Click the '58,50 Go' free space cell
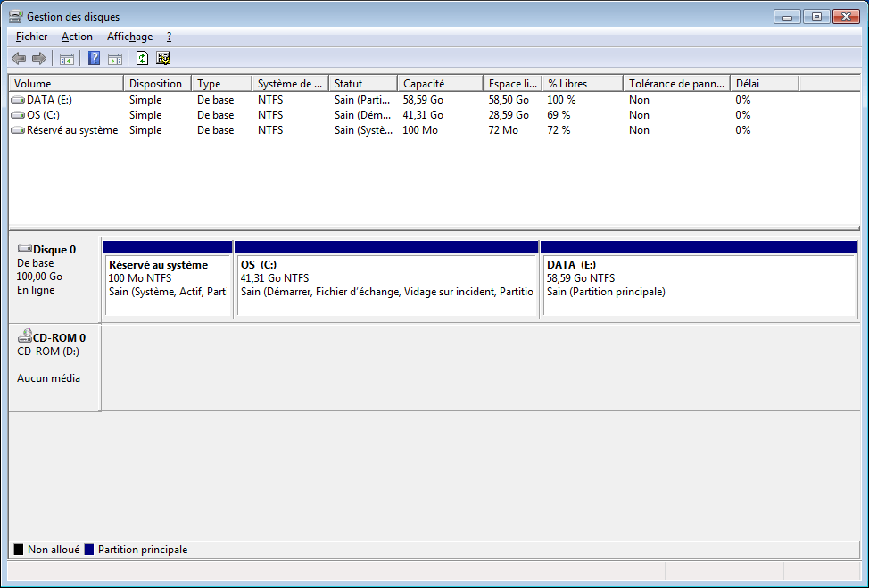This screenshot has width=869, height=588. pos(509,100)
